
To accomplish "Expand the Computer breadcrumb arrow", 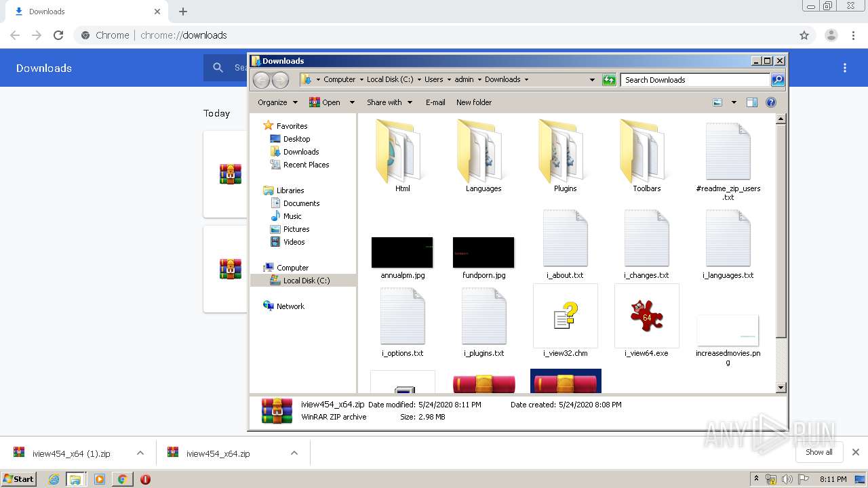I will (361, 80).
